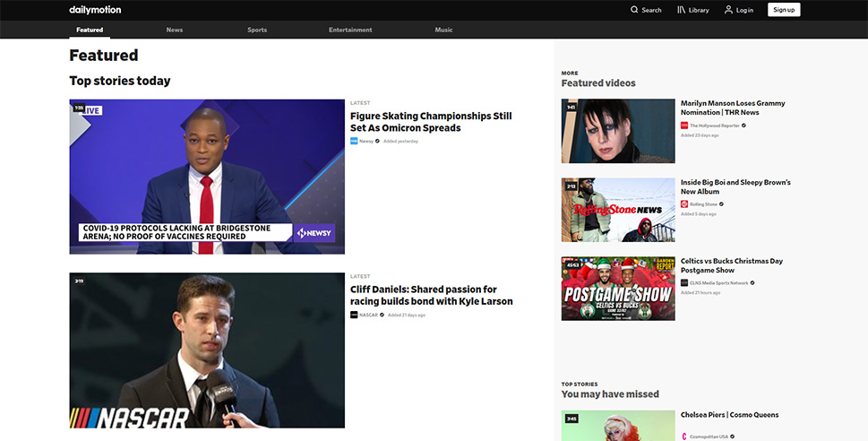
Task: Click the Cosmopolitan USA avatar icon
Action: [x=684, y=437]
